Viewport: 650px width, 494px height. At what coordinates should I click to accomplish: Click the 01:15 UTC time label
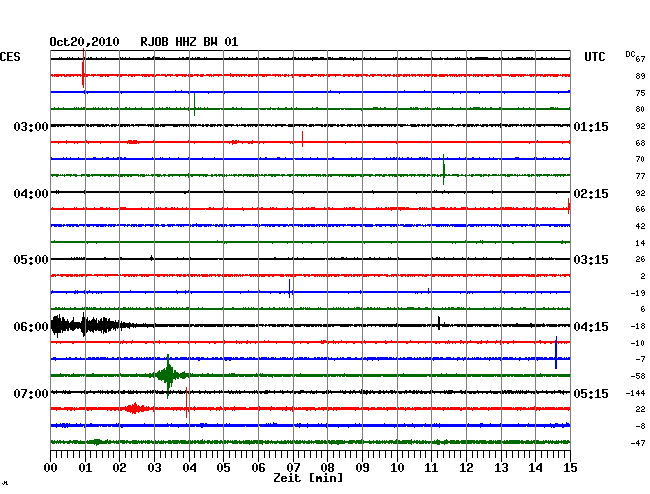pos(591,127)
